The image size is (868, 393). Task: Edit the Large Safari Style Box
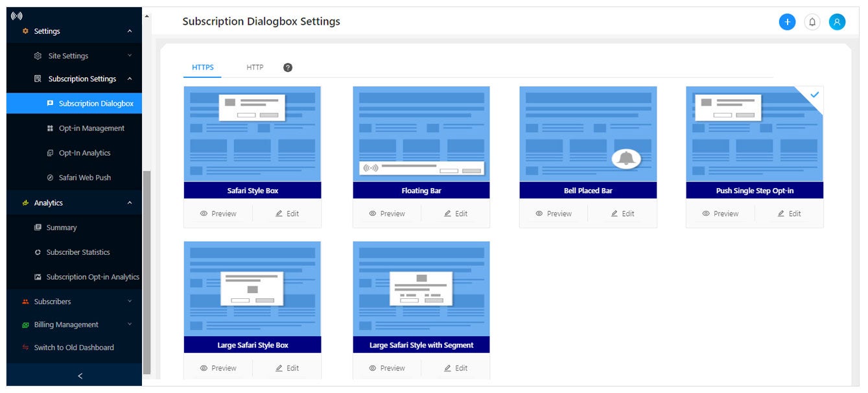pyautogui.click(x=287, y=368)
